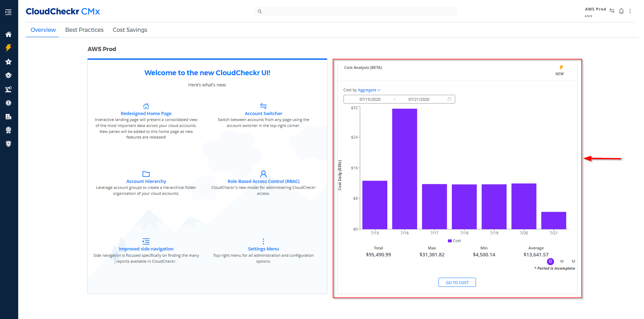Click the Min value $4,500.14
644x319 pixels.
pyautogui.click(x=484, y=255)
